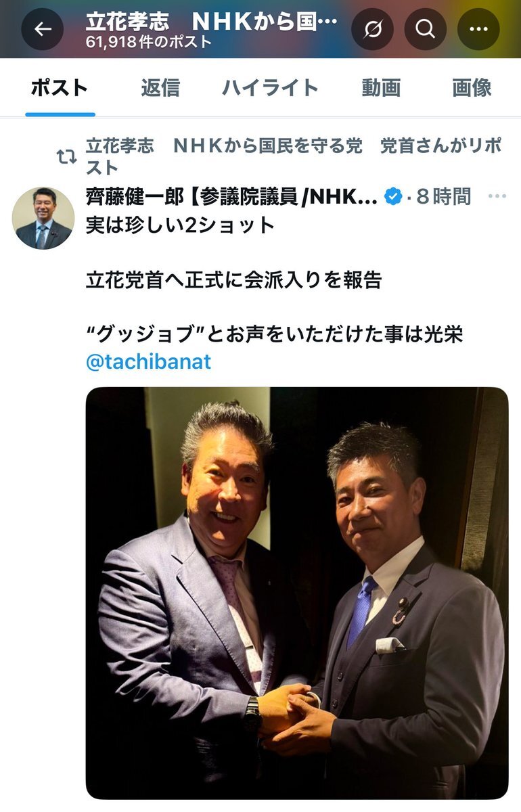Click the 立花孝志 reposted label
The width and height of the screenshot is (521, 812).
[294, 156]
